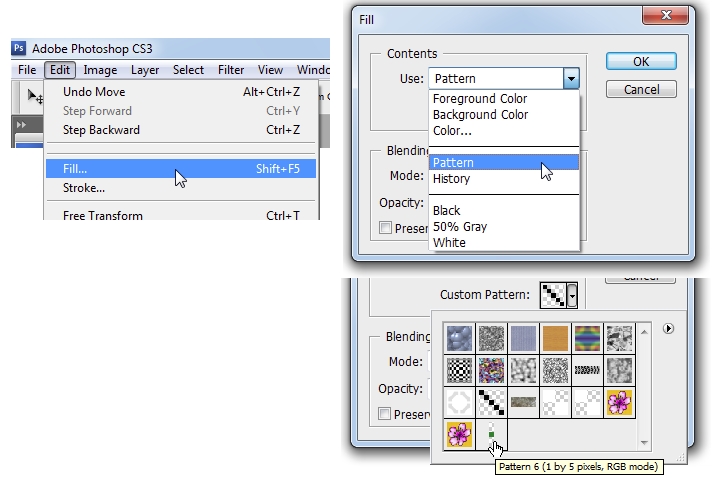
Task: Toggle the Preserve checkbox in the upper Fill dialog
Action: (385, 228)
